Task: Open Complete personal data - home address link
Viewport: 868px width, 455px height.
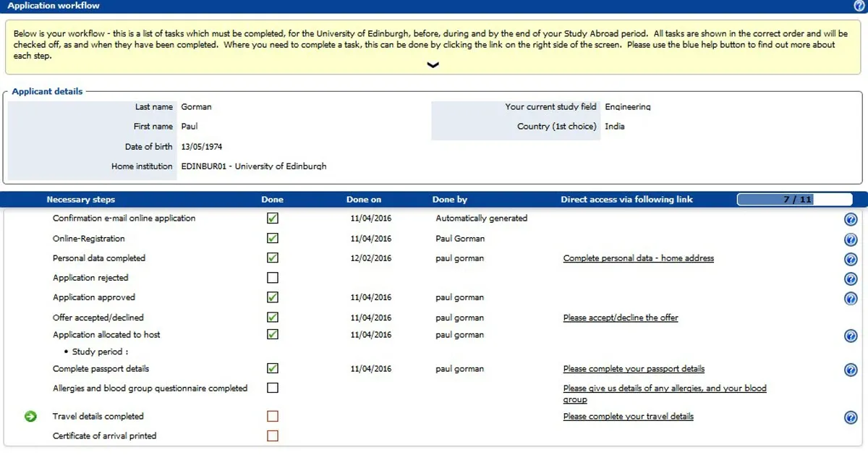Action: [x=639, y=258]
